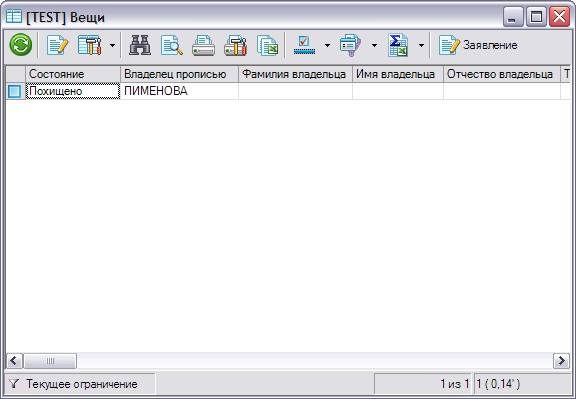Close the Вещи window
The image size is (576, 399).
point(559,17)
